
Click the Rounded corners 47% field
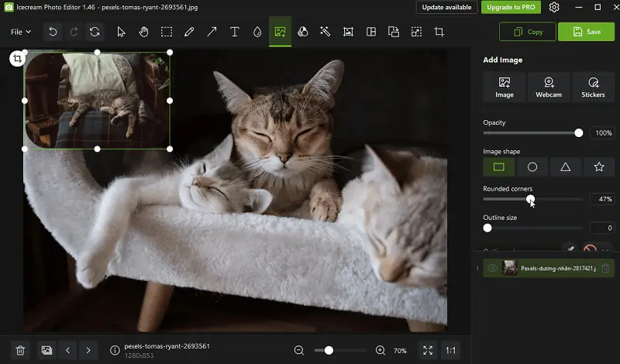pos(602,199)
